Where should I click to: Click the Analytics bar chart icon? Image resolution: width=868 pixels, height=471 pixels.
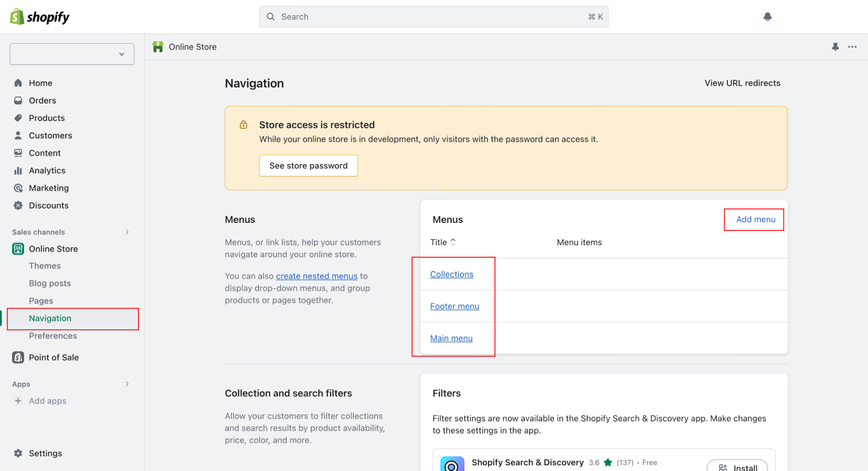point(18,171)
